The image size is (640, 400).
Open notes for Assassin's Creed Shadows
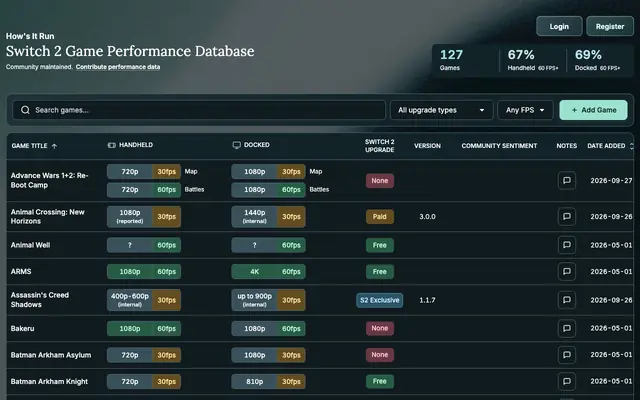tap(567, 300)
